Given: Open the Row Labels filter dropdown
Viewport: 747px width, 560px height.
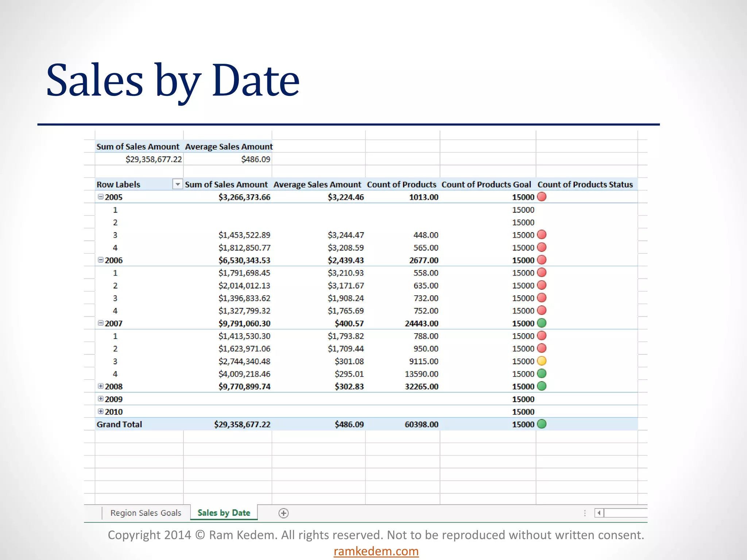Looking at the screenshot, I should tap(177, 184).
